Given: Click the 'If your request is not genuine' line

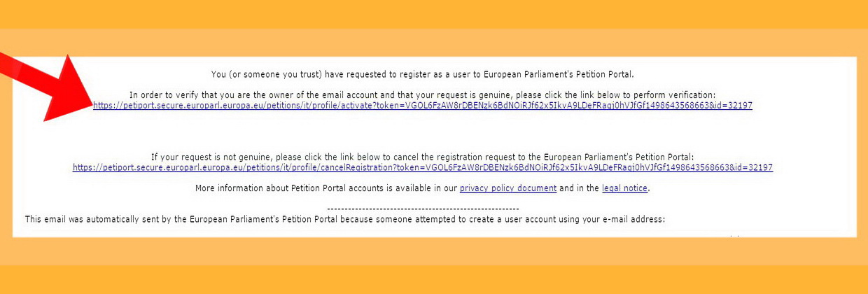Looking at the screenshot, I should 423,157.
